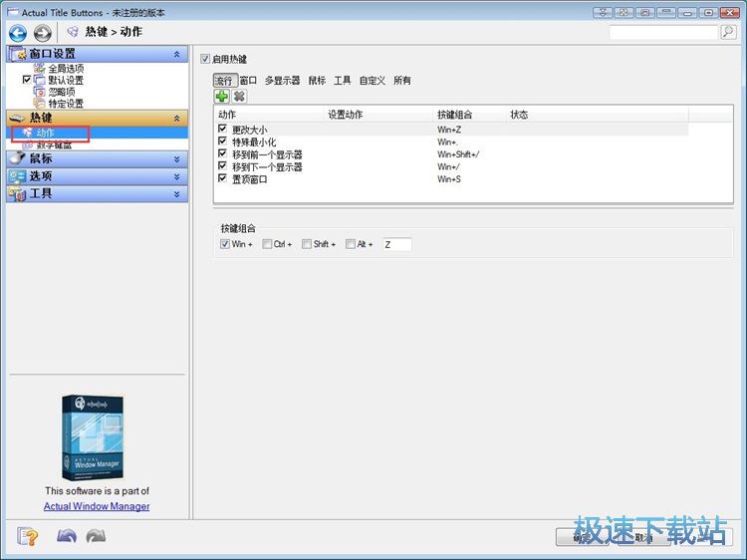The width and height of the screenshot is (747, 560).
Task: Expand the 工具 section
Action: [177, 193]
